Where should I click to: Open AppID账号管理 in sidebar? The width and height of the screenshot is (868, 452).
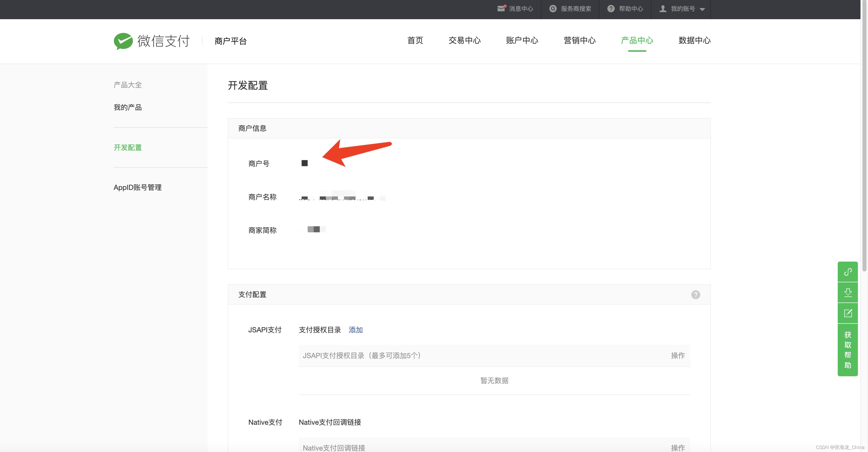point(137,187)
